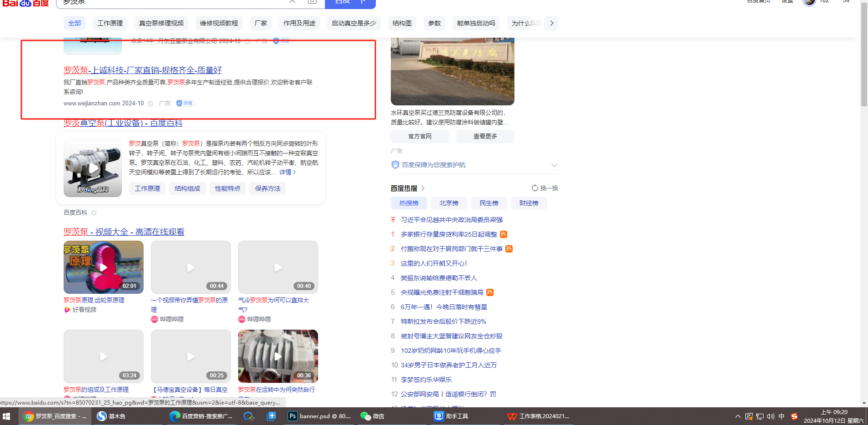Click the 结构组成 button in encyclopedia card

click(x=187, y=188)
